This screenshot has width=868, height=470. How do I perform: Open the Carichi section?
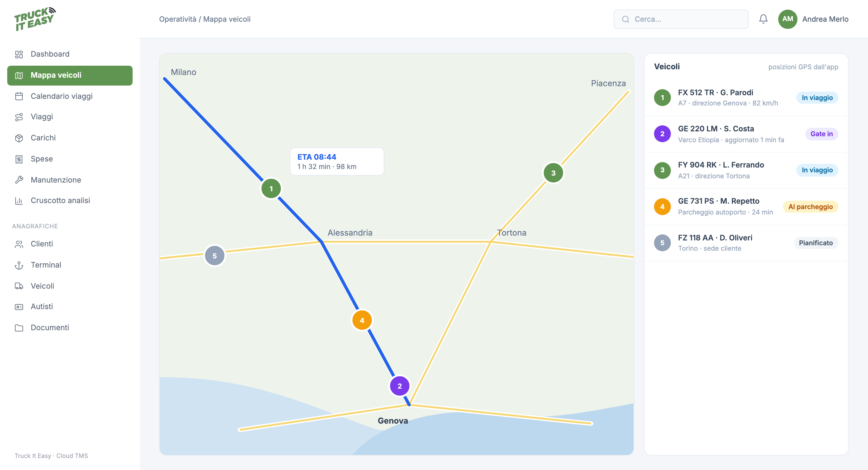[x=70, y=138]
